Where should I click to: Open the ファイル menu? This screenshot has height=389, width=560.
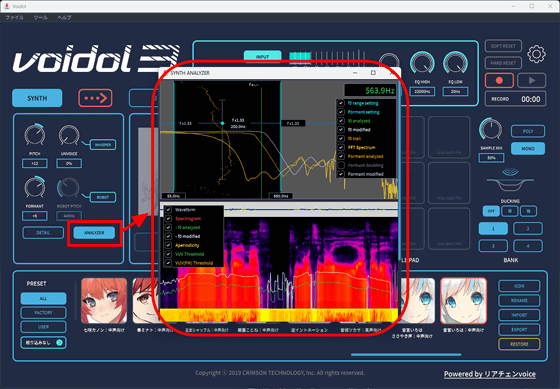15,18
